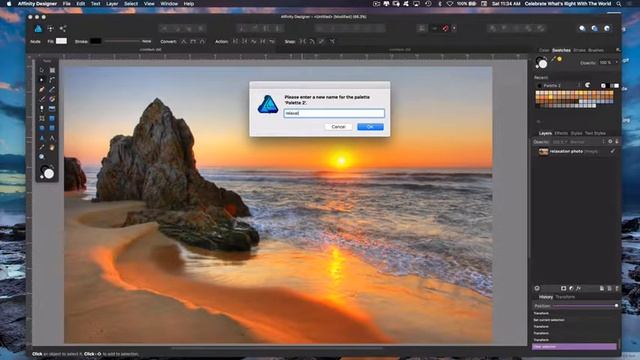Select the Triangle shape tool
This screenshot has width=640, height=360.
point(42,138)
